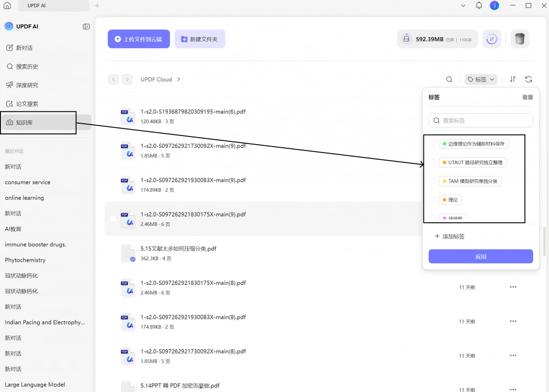Click the 上传文件到云端 button
The image size is (549, 392).
tap(139, 39)
